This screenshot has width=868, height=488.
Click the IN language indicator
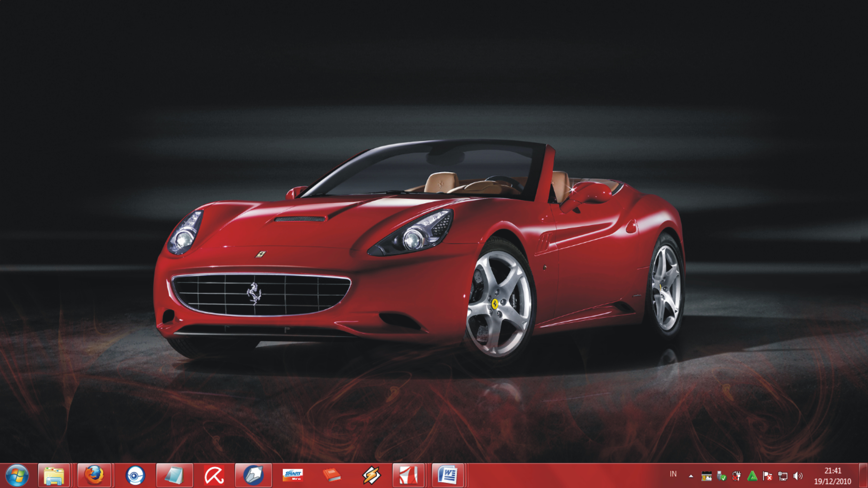[673, 474]
